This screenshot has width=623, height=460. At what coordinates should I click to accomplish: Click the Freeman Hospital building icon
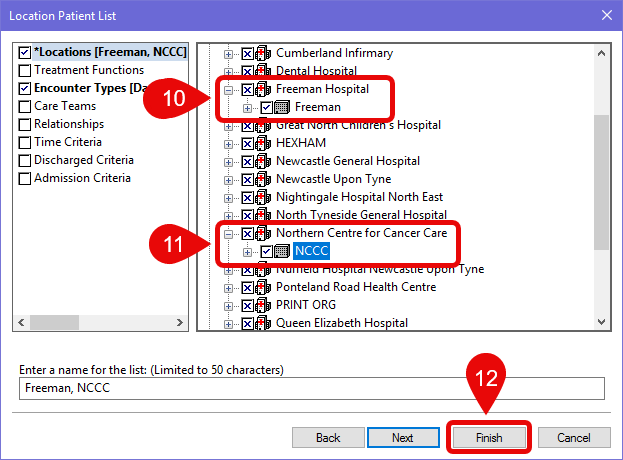coord(263,89)
